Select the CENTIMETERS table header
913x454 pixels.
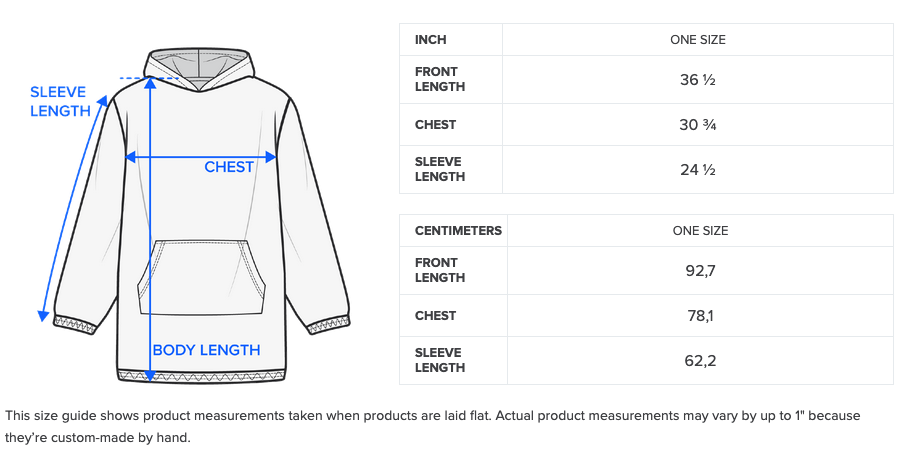pyautogui.click(x=458, y=231)
